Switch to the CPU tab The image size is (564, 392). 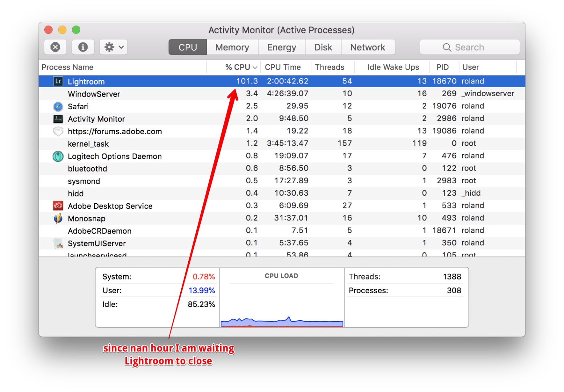(x=188, y=47)
